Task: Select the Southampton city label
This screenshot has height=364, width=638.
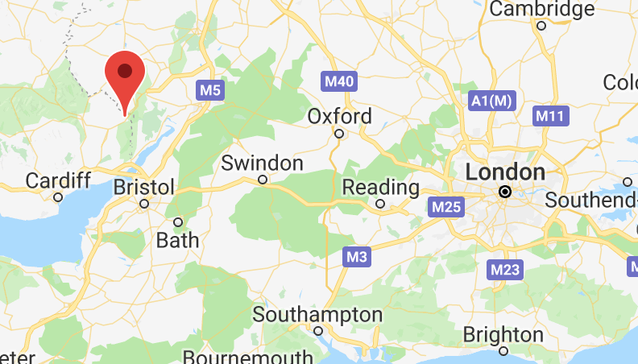Action: coord(317,315)
